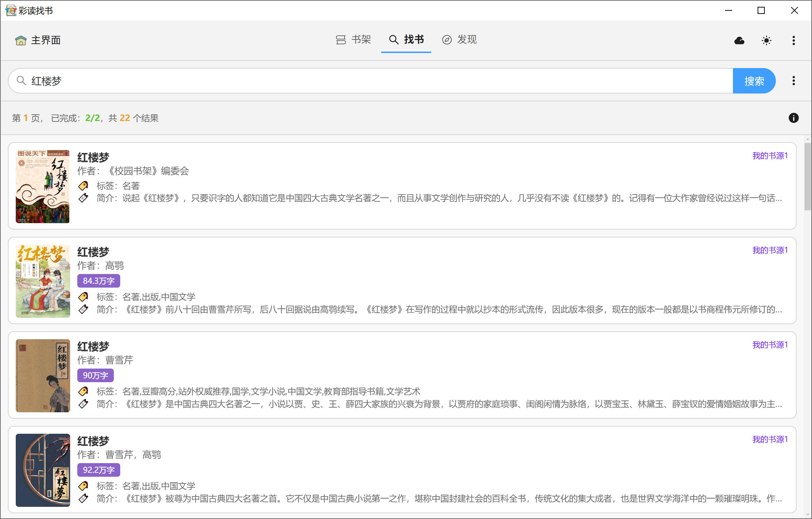The width and height of the screenshot is (812, 519).
Task: Open search options three-dot menu
Action: [794, 81]
